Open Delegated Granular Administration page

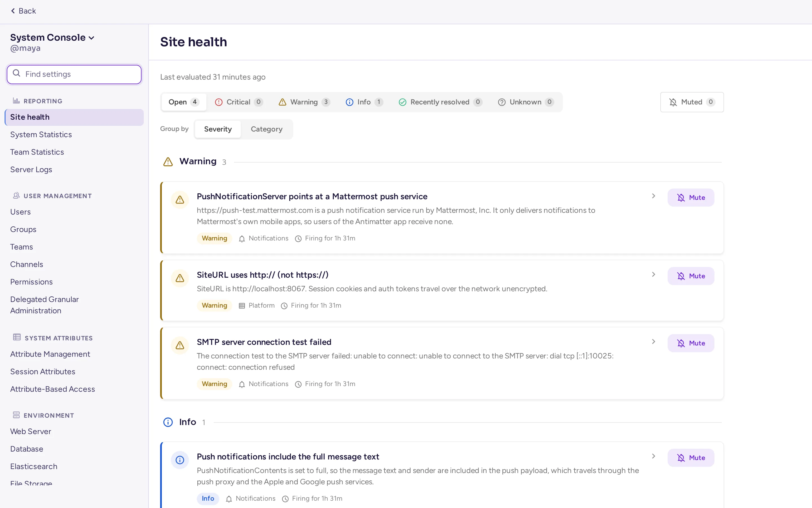(74, 305)
